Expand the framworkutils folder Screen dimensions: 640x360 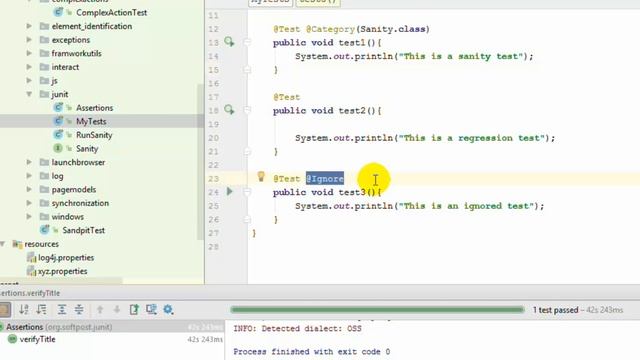(29, 53)
